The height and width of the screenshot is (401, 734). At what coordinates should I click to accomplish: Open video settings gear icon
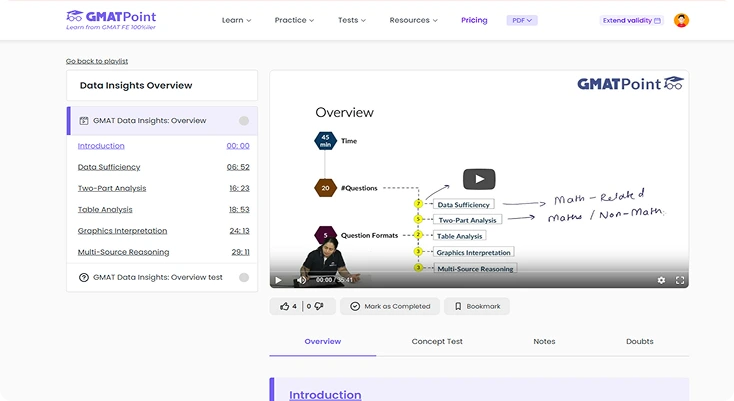click(661, 280)
